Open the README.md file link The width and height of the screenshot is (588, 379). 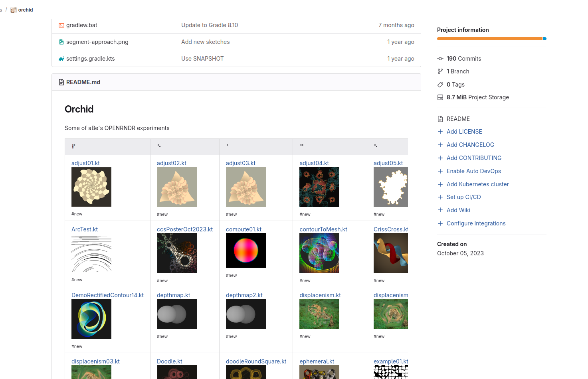[x=83, y=82]
